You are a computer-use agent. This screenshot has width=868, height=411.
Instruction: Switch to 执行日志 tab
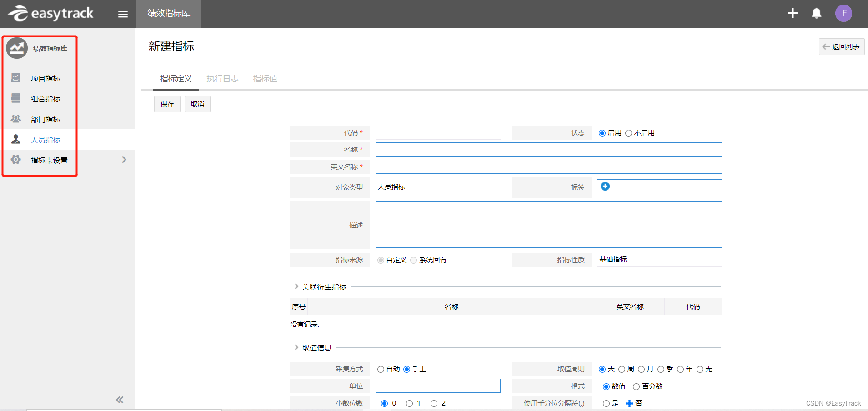[x=222, y=79]
